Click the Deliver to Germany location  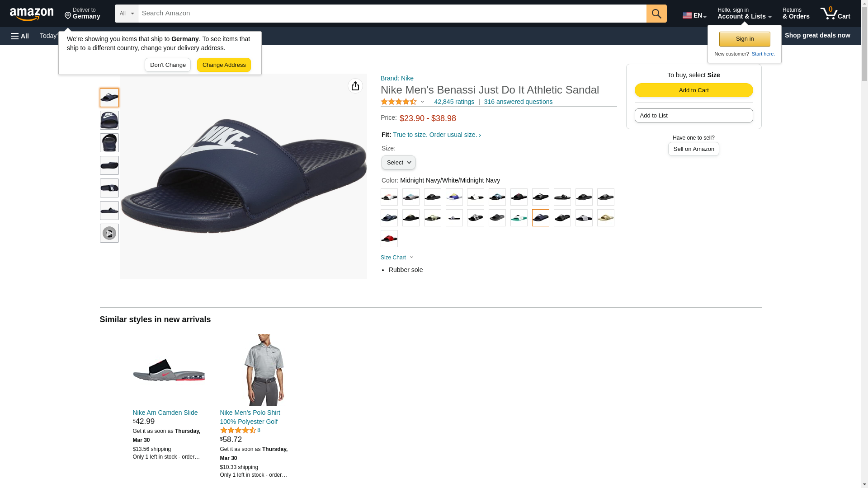(82, 14)
